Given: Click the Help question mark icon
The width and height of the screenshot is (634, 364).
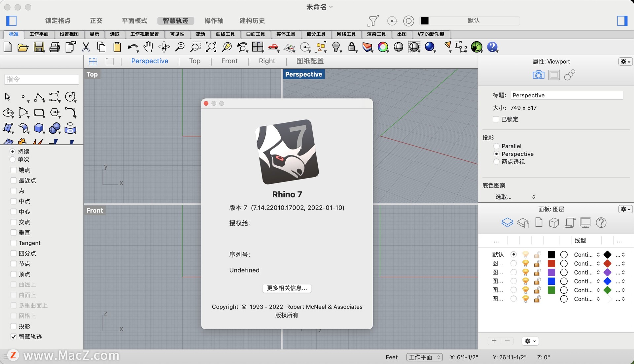Looking at the screenshot, I should coord(492,47).
